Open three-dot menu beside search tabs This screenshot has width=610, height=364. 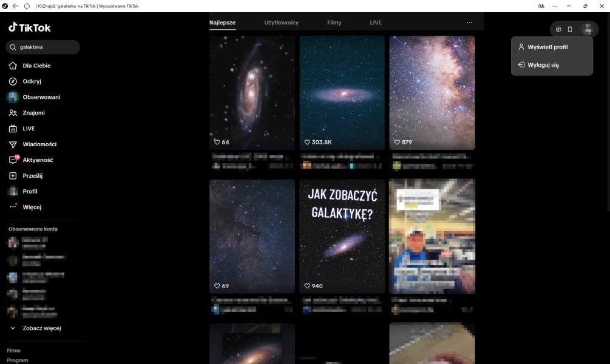469,22
